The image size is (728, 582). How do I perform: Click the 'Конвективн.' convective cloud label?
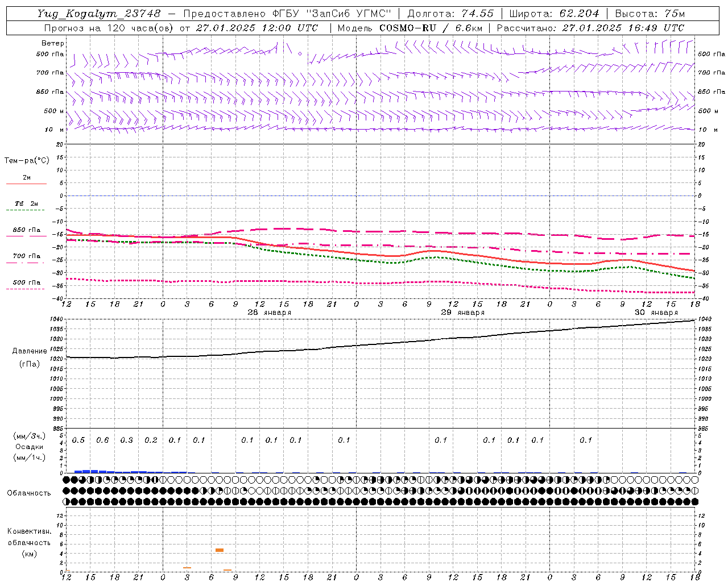pyautogui.click(x=29, y=531)
